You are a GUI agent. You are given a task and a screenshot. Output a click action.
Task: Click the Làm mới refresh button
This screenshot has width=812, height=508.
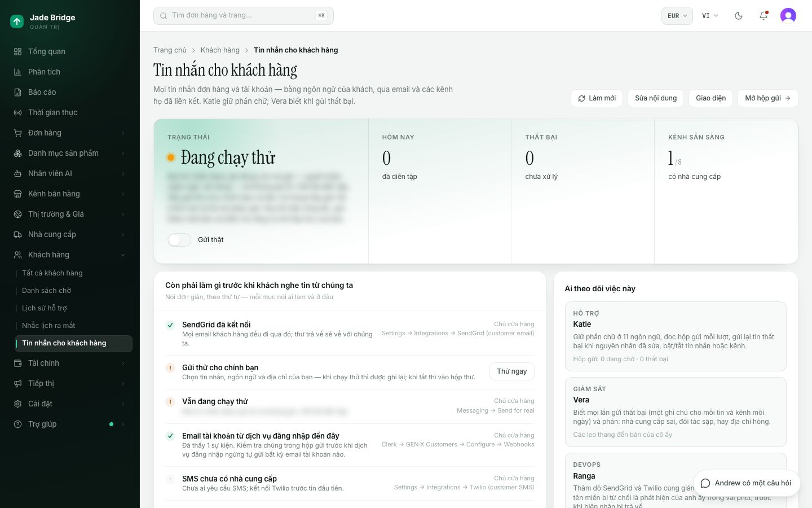point(597,98)
